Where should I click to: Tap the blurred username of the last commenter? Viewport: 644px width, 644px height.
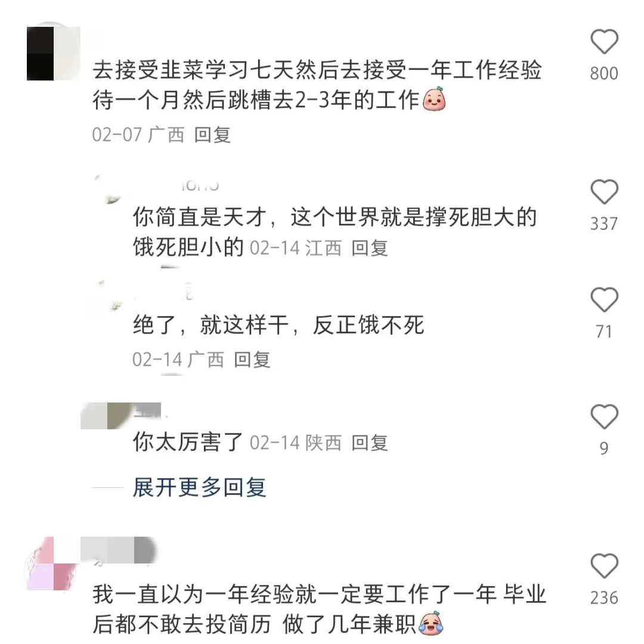117,550
